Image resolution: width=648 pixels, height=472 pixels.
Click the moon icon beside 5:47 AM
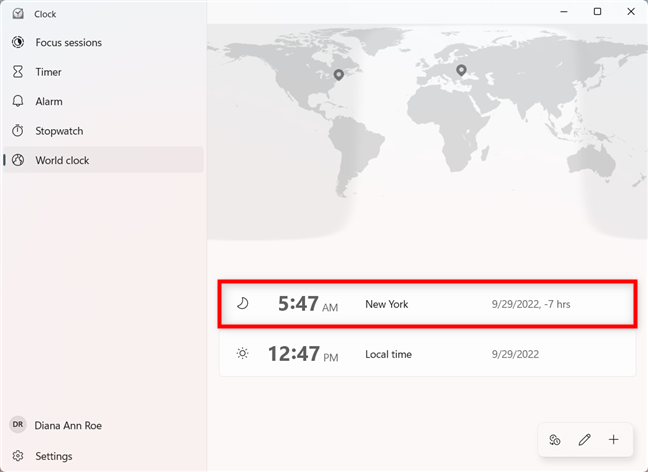(242, 303)
